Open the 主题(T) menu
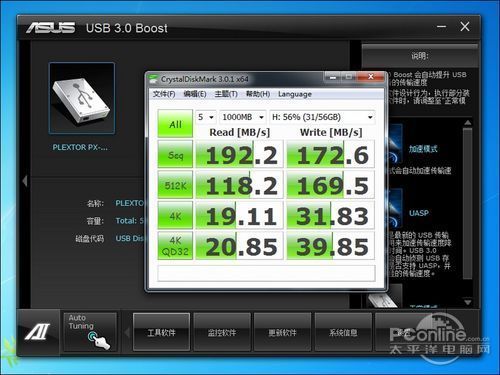Image resolution: width=500 pixels, height=375 pixels. pyautogui.click(x=226, y=94)
